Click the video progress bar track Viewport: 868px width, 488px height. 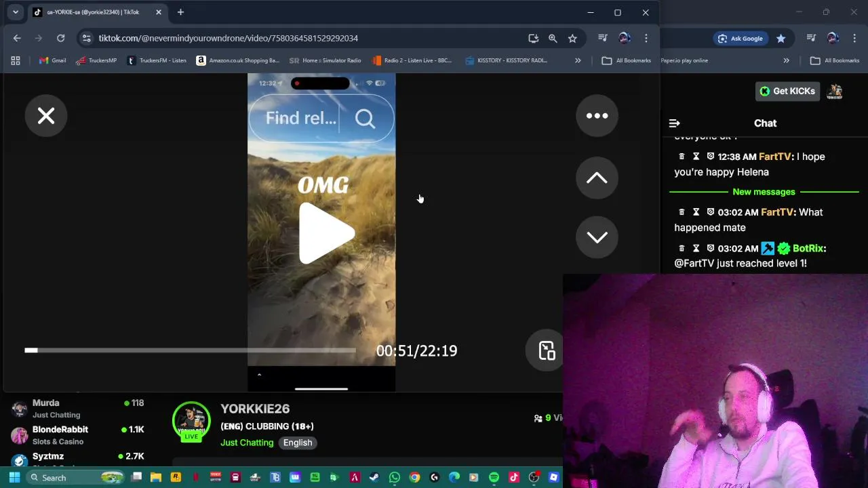click(x=190, y=350)
